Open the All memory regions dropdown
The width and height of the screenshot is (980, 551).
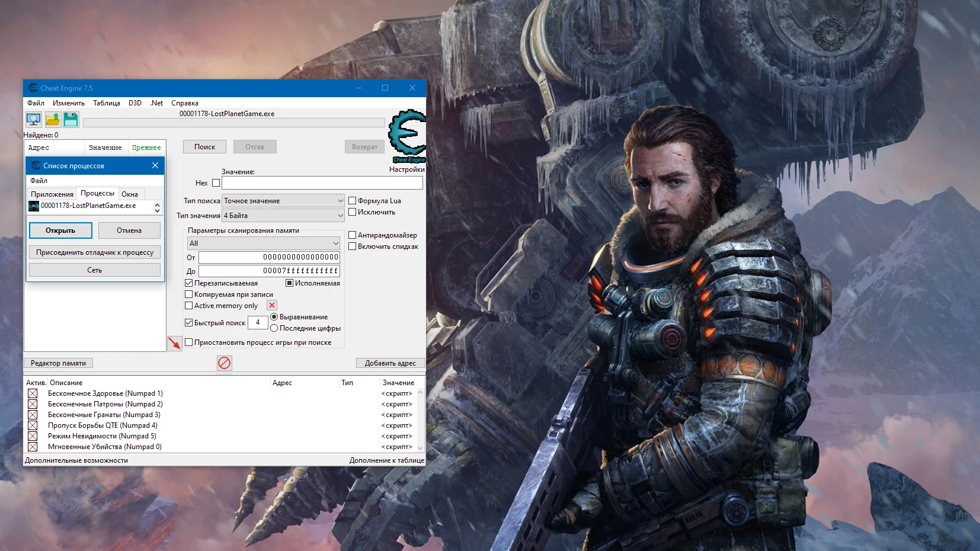coord(264,243)
